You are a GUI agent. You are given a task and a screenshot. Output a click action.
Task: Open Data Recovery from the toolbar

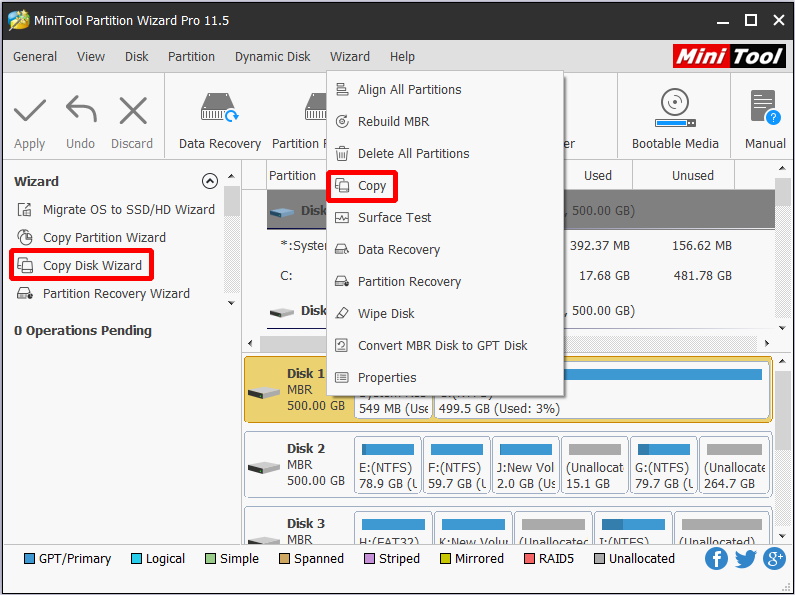pyautogui.click(x=220, y=121)
